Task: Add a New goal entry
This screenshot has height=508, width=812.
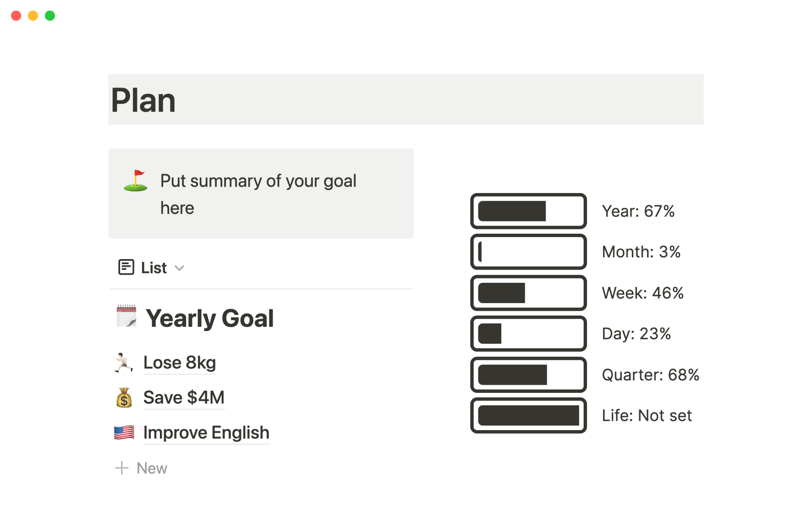Action: click(152, 468)
